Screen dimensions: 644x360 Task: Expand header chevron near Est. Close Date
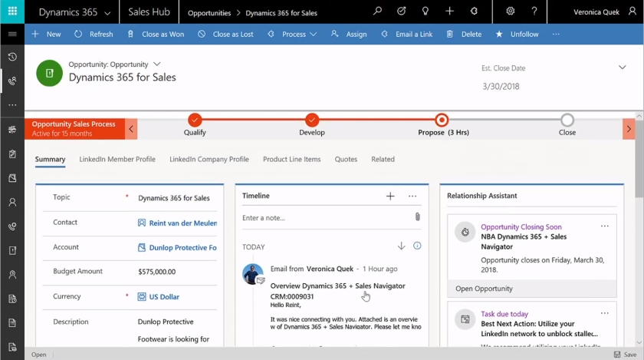623,67
